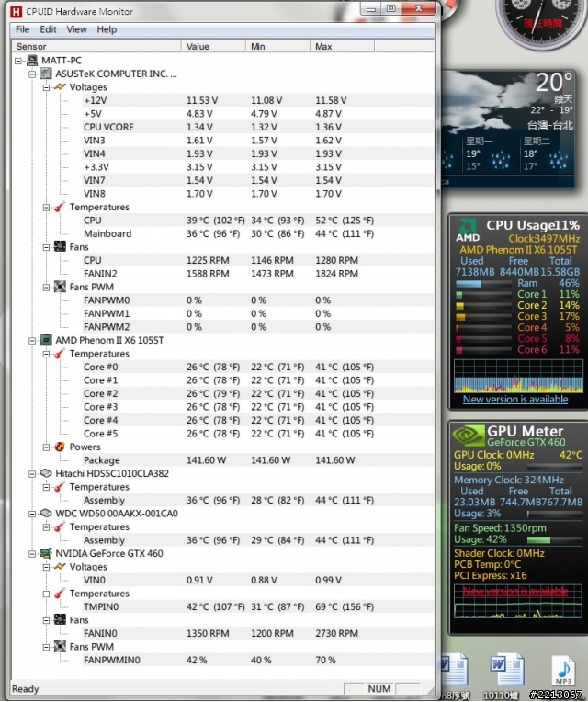Collapse the MATT-PC root node

click(x=17, y=61)
